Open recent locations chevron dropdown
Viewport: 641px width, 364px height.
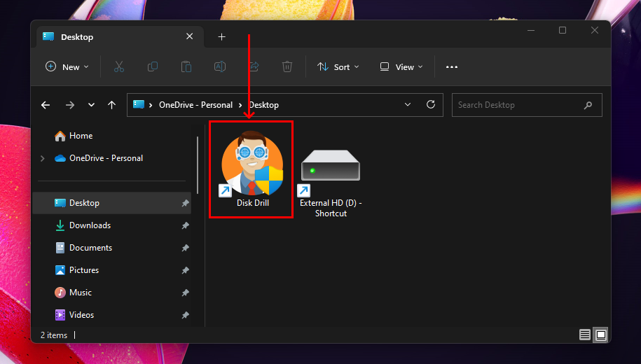pos(91,105)
